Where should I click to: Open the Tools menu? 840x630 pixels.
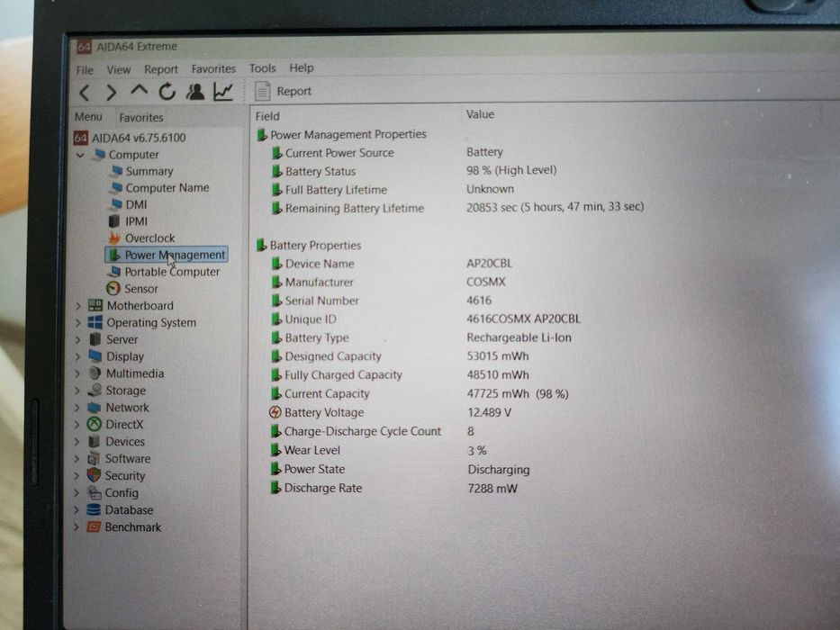pyautogui.click(x=262, y=68)
